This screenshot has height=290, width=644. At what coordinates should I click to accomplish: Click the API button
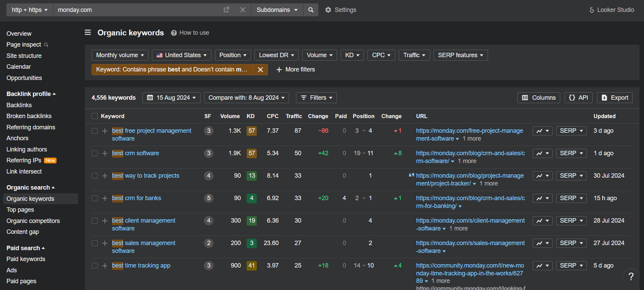point(578,98)
